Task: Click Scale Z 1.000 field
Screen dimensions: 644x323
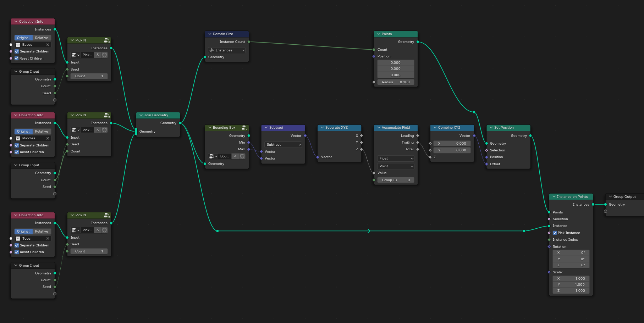Action: tap(571, 291)
